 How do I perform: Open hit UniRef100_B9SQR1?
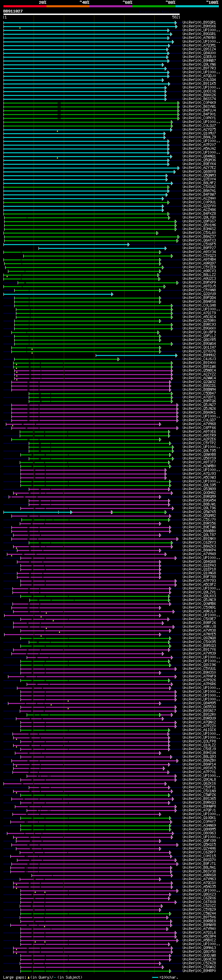point(199,23)
